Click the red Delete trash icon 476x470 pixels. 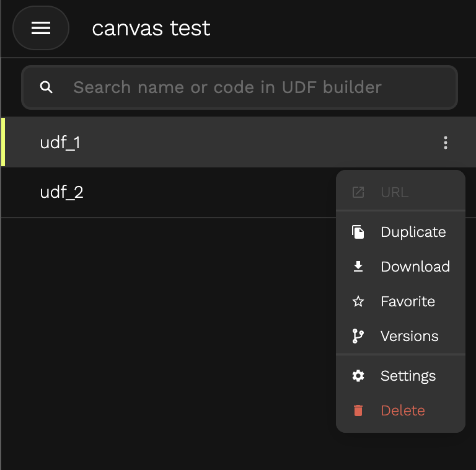coord(358,410)
